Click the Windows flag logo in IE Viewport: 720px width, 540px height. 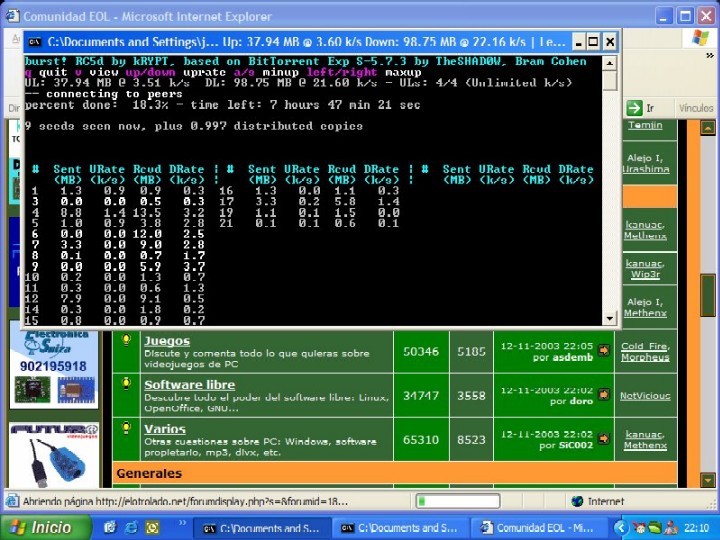click(x=700, y=38)
